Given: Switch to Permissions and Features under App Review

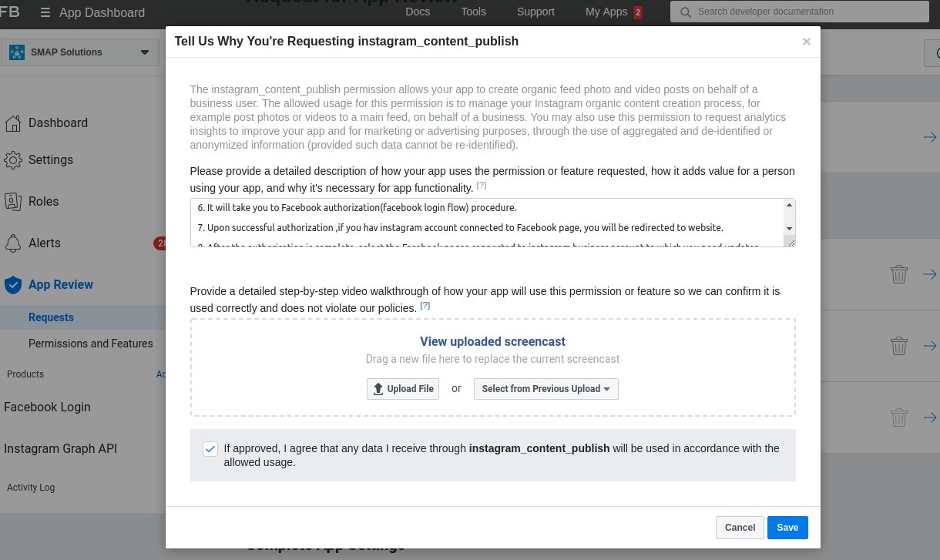Looking at the screenshot, I should click(x=91, y=344).
